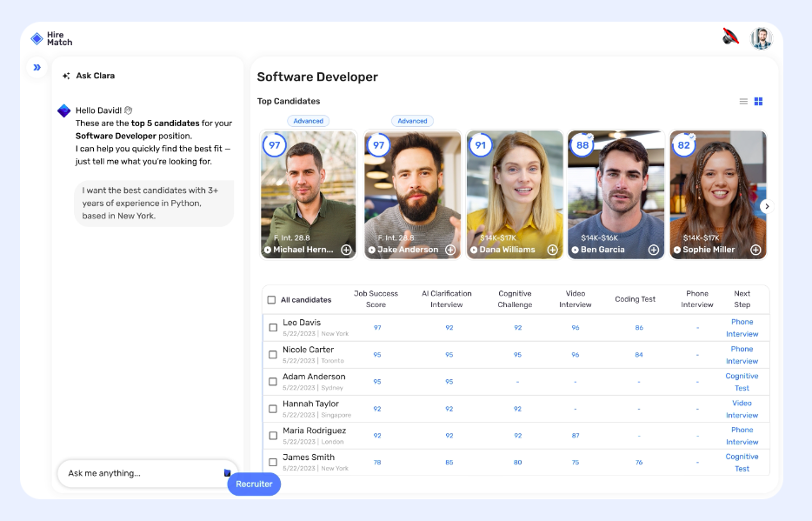
Task: Add Michael Hernandez with plus icon
Action: click(x=346, y=250)
